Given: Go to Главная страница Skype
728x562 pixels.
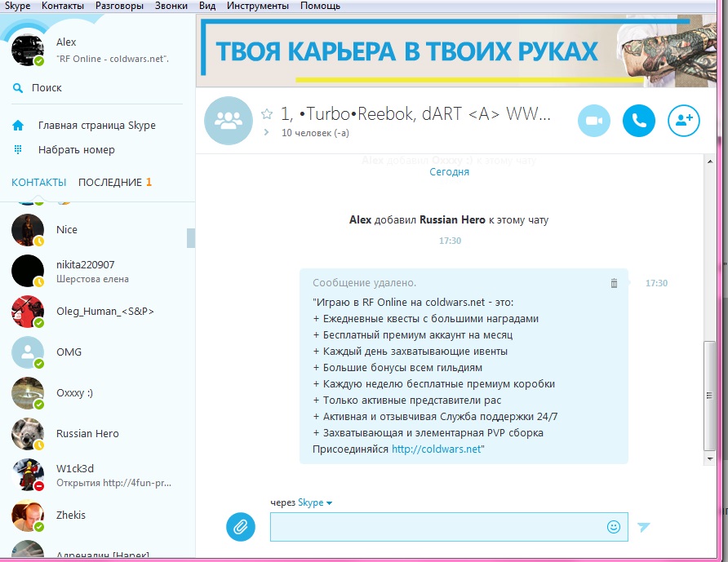Looking at the screenshot, I should 97,126.
